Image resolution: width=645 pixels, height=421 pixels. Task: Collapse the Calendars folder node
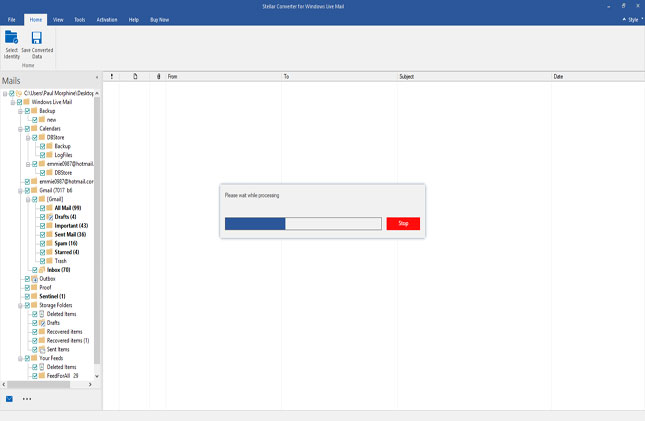20,129
